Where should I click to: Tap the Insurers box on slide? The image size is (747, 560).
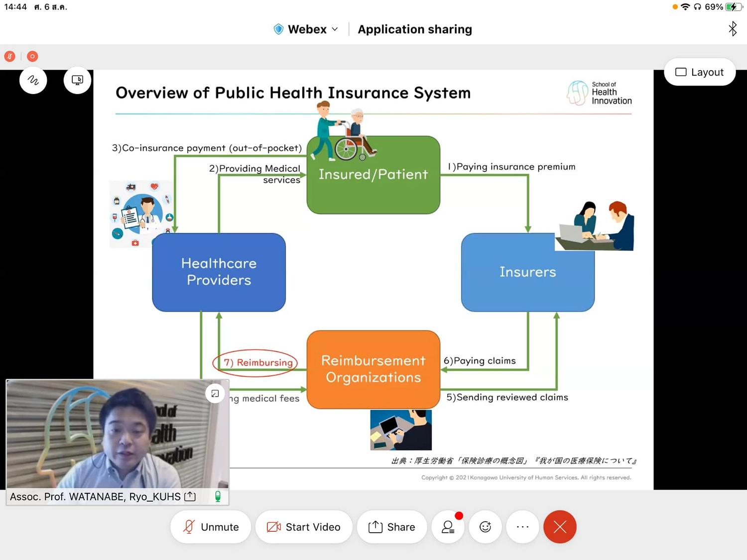(x=528, y=272)
